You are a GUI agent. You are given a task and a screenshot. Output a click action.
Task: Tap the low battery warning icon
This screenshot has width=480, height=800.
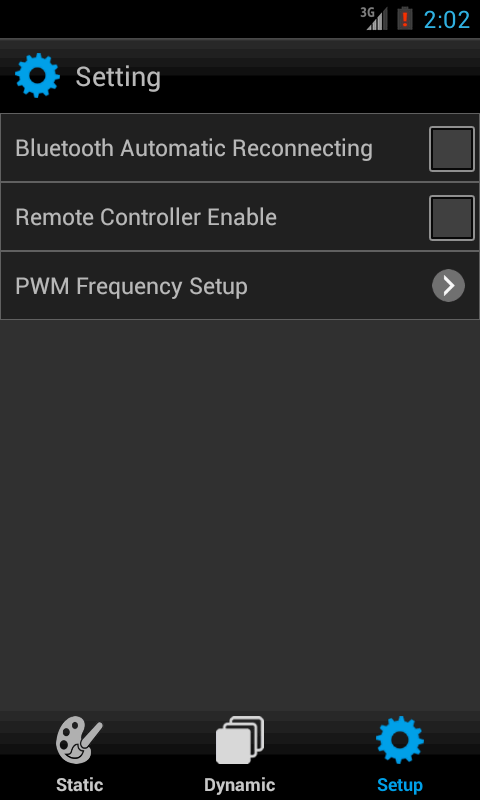(x=405, y=18)
